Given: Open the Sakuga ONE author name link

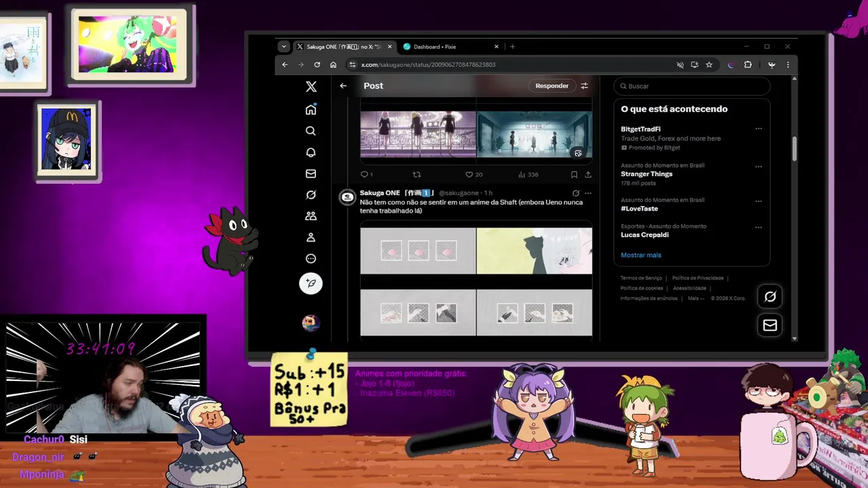Looking at the screenshot, I should coord(397,193).
